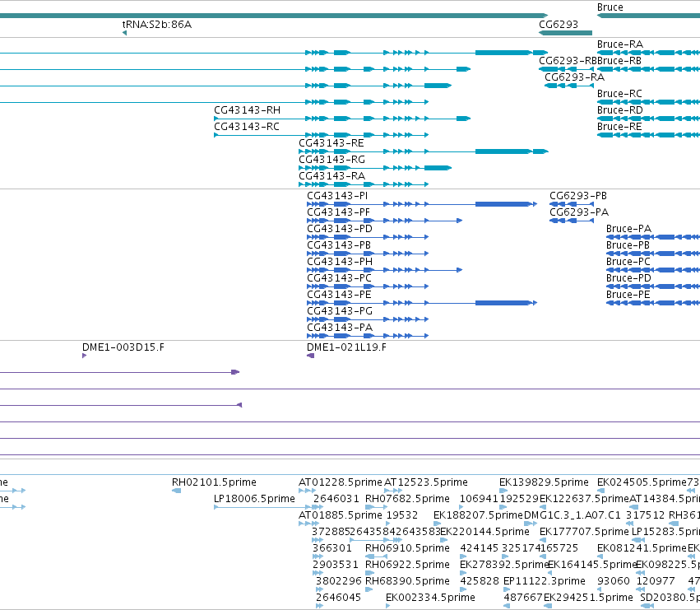Click the EK177707.5prime EST label
This screenshot has width=700, height=610.
pyautogui.click(x=584, y=533)
